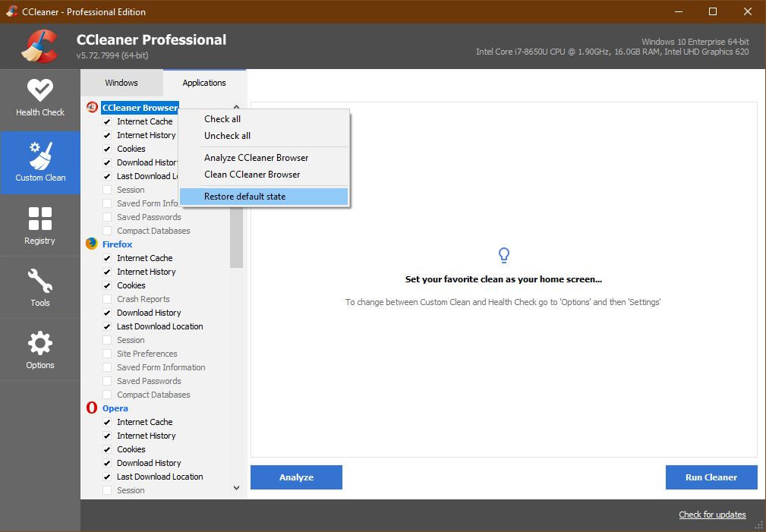Enable Crash Reports for Firefox
This screenshot has height=532, width=766.
click(x=107, y=298)
